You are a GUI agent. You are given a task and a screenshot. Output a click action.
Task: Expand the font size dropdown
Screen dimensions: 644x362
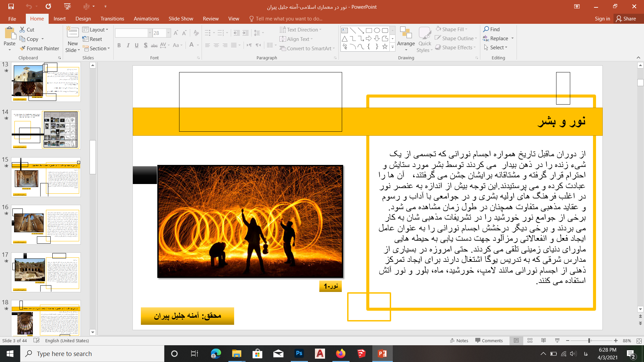tap(168, 33)
